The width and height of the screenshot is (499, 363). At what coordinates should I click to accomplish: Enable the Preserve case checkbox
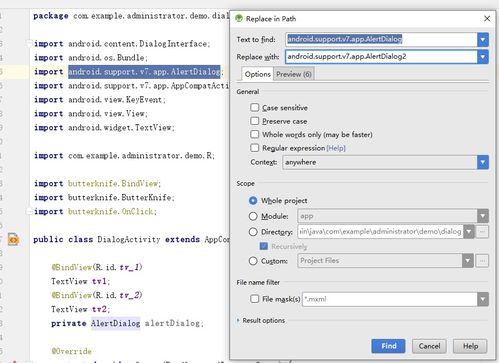click(x=255, y=121)
